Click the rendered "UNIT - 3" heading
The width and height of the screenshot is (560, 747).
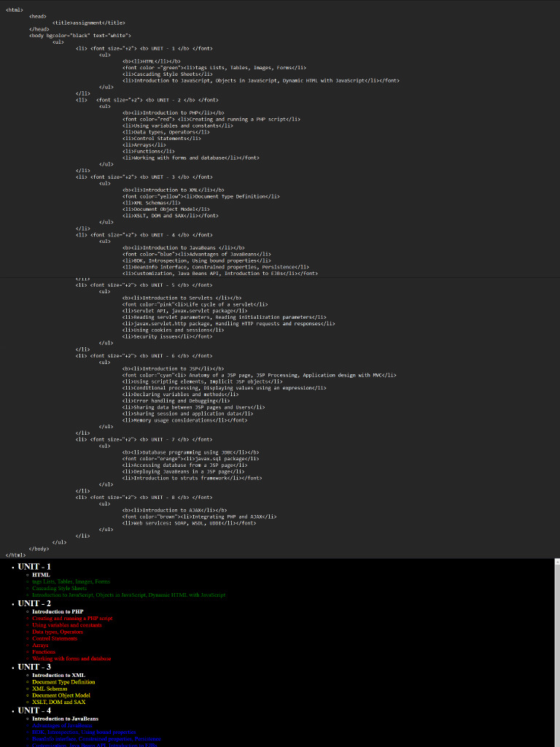pyautogui.click(x=34, y=667)
